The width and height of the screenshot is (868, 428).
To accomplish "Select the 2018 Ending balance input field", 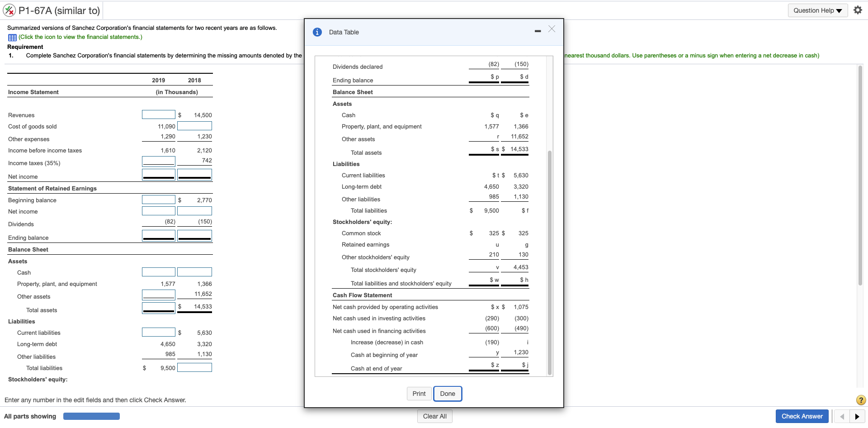I will coord(194,235).
